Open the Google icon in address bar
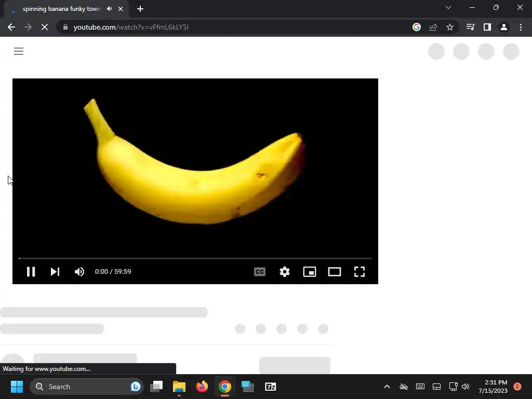This screenshot has height=399, width=532. [417, 27]
